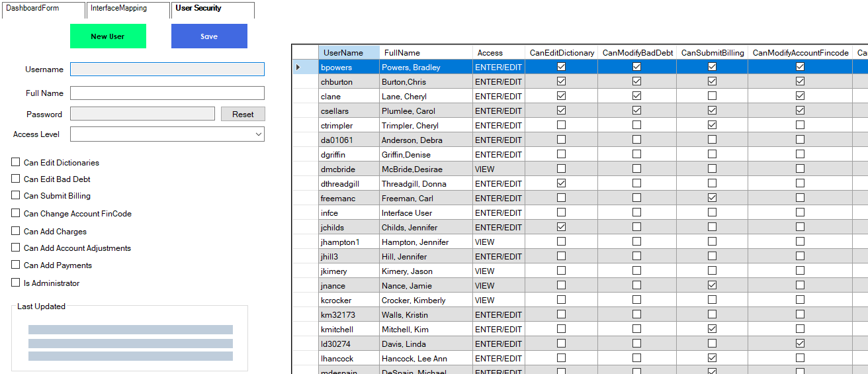Image resolution: width=868 pixels, height=374 pixels.
Task: Check CanSubmitBilling for clane row
Action: 712,96
